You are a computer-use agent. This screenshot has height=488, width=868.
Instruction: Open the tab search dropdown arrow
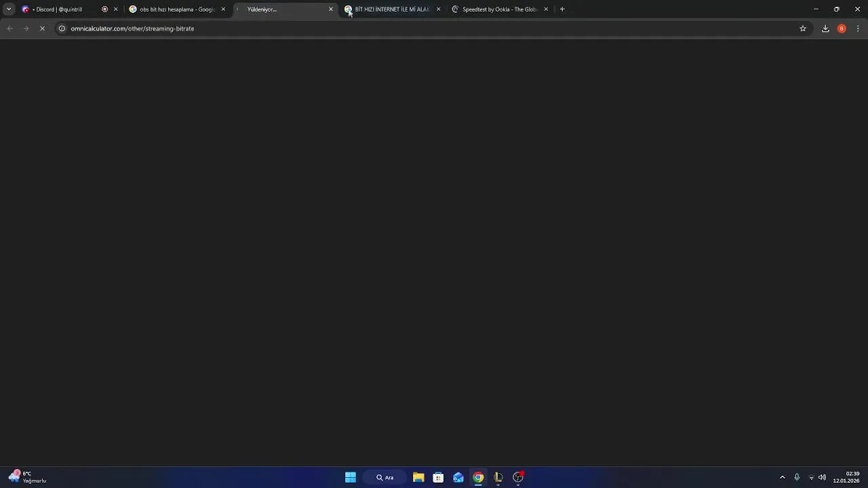[x=9, y=9]
